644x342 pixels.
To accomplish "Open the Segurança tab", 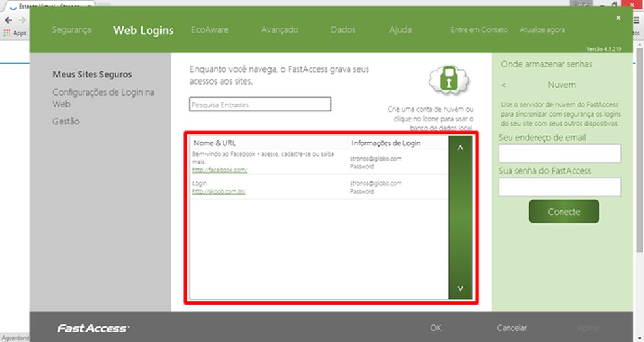I will coord(71,30).
